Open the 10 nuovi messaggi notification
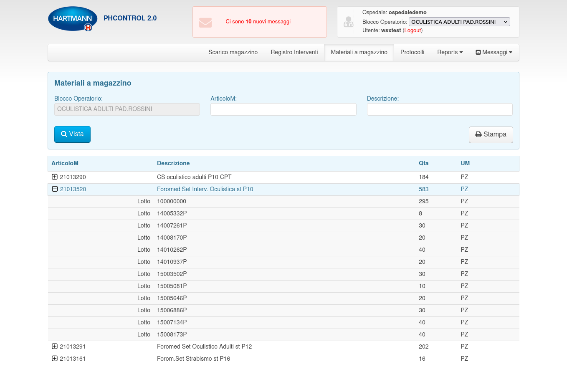This screenshot has width=567, height=392. click(x=258, y=22)
